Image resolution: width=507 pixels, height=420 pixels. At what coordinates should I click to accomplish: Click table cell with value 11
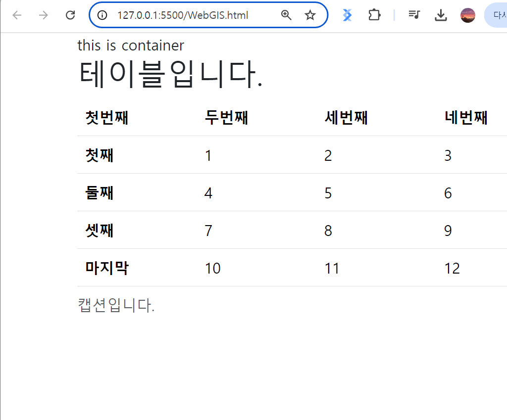click(332, 268)
